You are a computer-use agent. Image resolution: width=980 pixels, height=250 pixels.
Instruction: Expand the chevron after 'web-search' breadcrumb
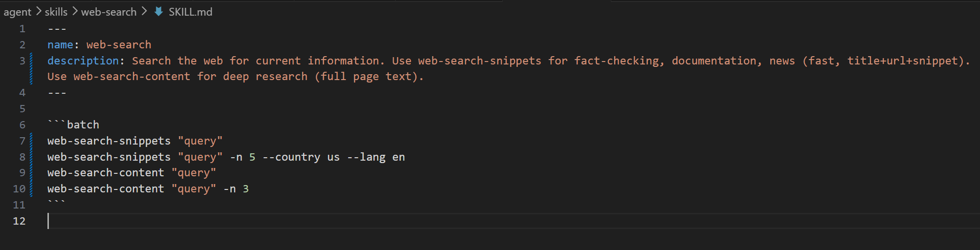144,11
